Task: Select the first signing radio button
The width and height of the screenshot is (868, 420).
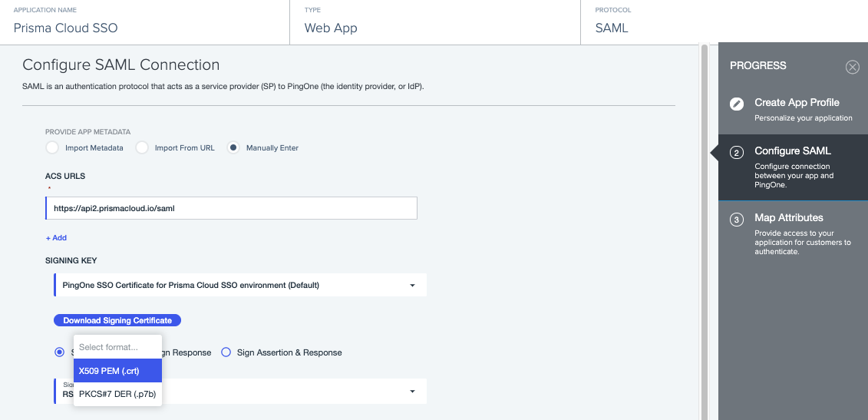Action: click(x=59, y=352)
